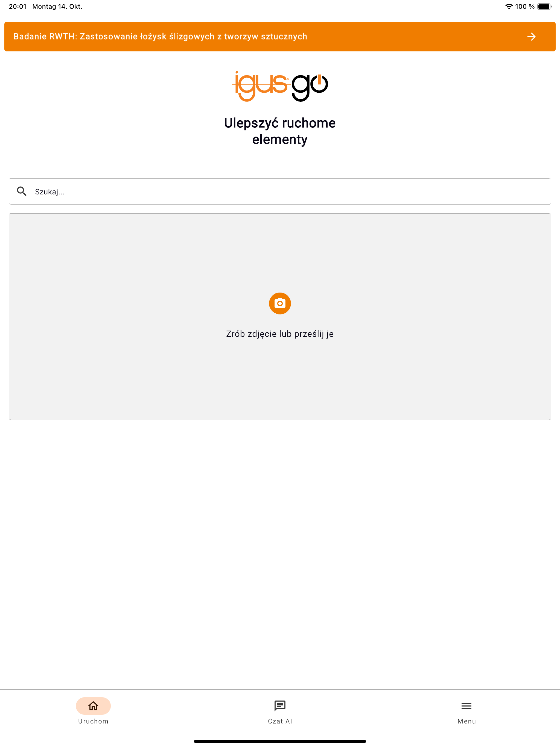Switch to the Czat AI tab label

click(x=280, y=721)
